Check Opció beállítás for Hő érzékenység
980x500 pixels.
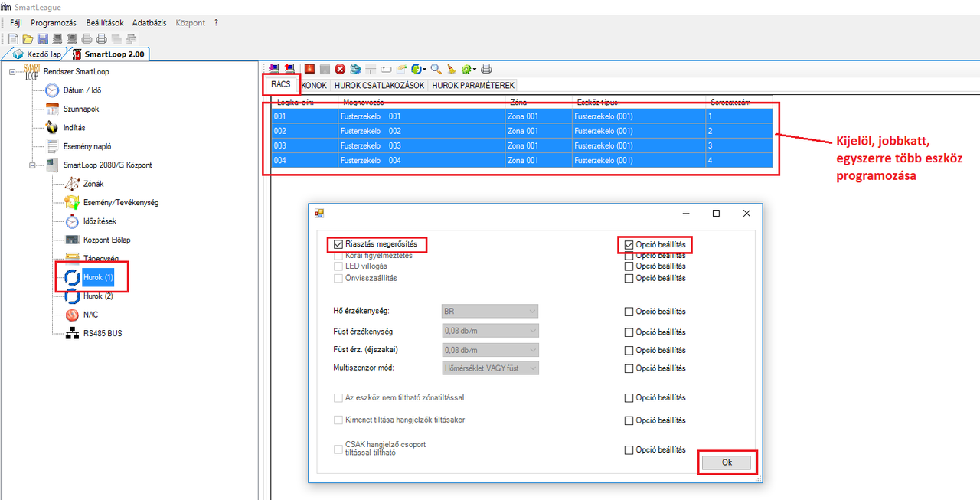pos(629,312)
